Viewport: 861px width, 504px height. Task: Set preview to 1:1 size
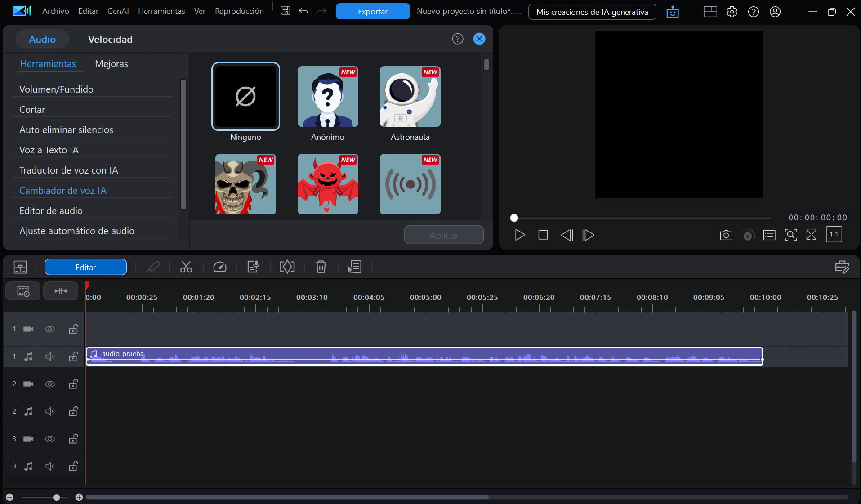834,234
